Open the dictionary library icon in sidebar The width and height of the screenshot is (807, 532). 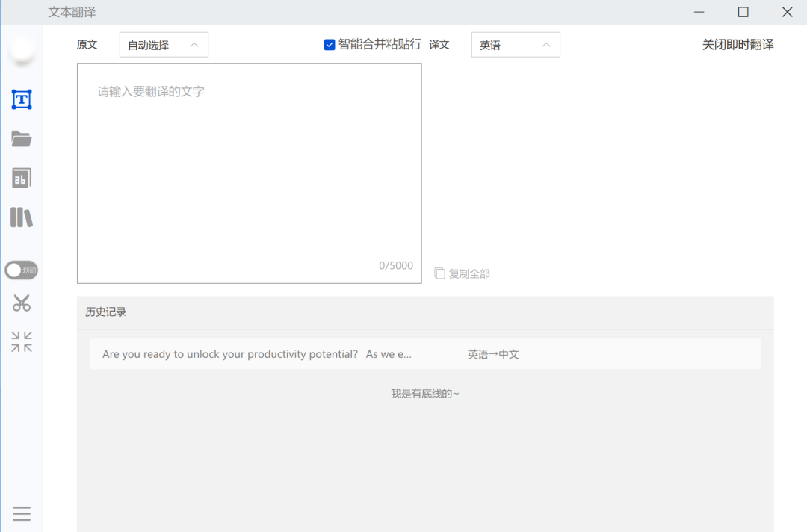click(x=22, y=217)
